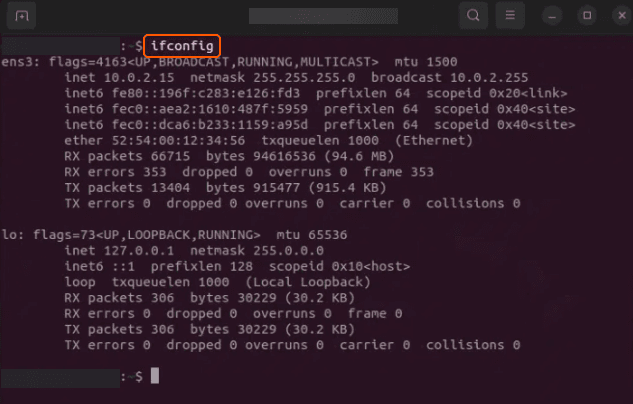
Task: Click the window title bar text
Action: click(x=323, y=16)
